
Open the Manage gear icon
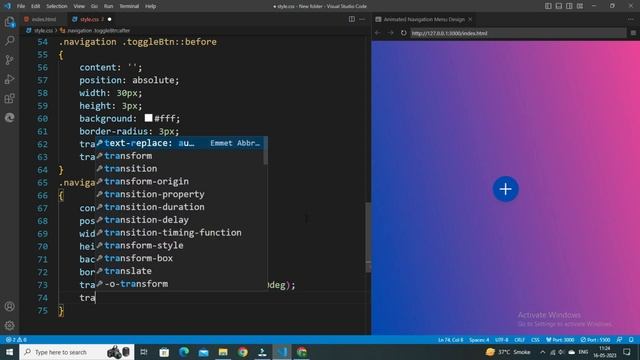tap(9, 325)
